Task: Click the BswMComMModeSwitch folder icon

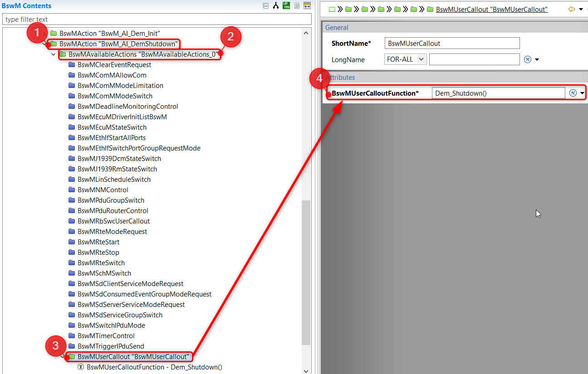Action: (72, 96)
